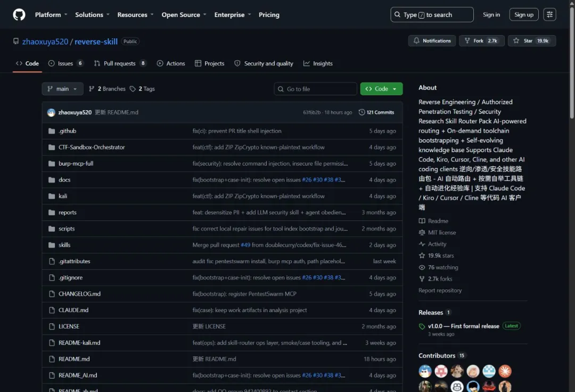
Task: Focus the Go to file input
Action: coord(315,89)
